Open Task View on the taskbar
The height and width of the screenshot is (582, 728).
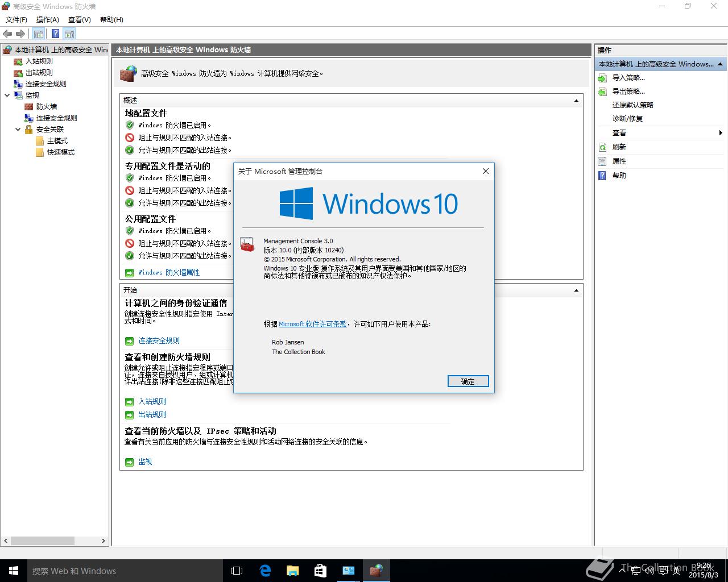(x=237, y=571)
